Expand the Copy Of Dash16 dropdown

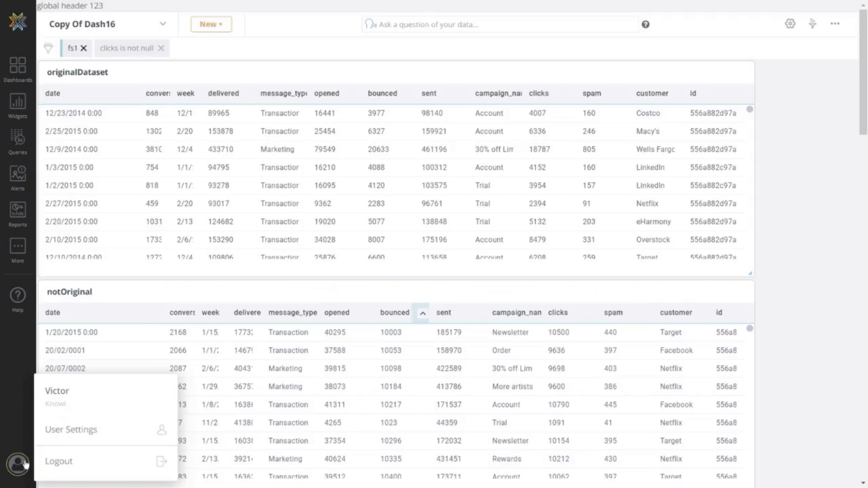point(163,24)
